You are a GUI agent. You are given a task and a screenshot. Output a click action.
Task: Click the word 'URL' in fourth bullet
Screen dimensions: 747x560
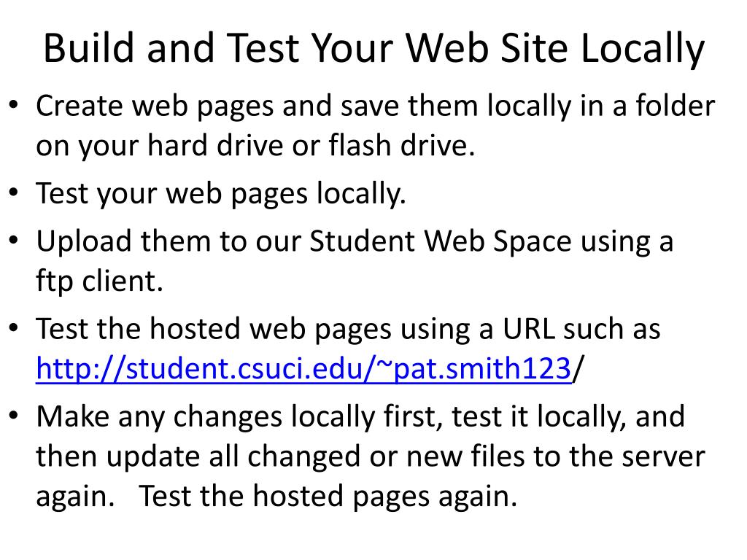[x=528, y=329]
